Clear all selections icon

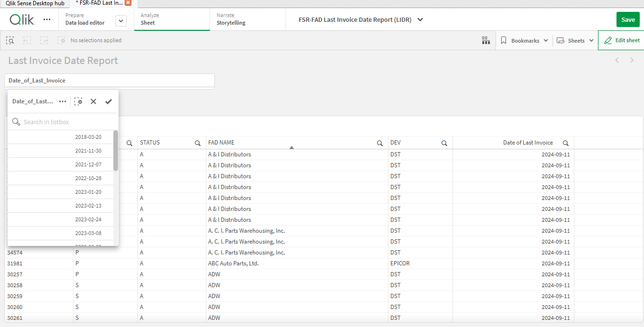tap(61, 40)
